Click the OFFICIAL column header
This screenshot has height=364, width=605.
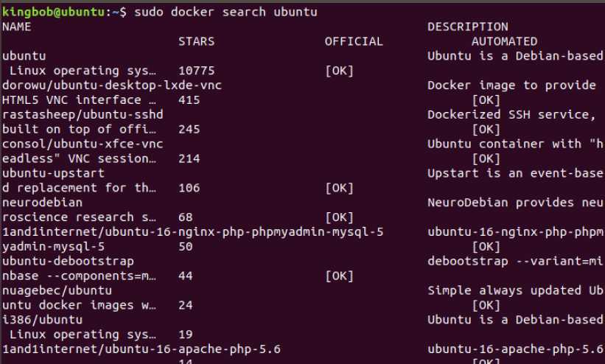pos(354,41)
